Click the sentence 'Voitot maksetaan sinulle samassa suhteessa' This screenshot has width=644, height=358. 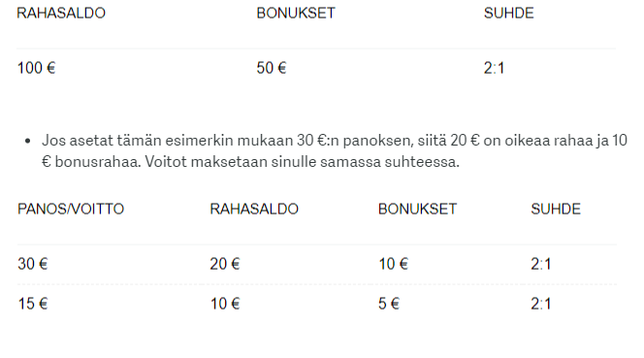tap(302, 161)
